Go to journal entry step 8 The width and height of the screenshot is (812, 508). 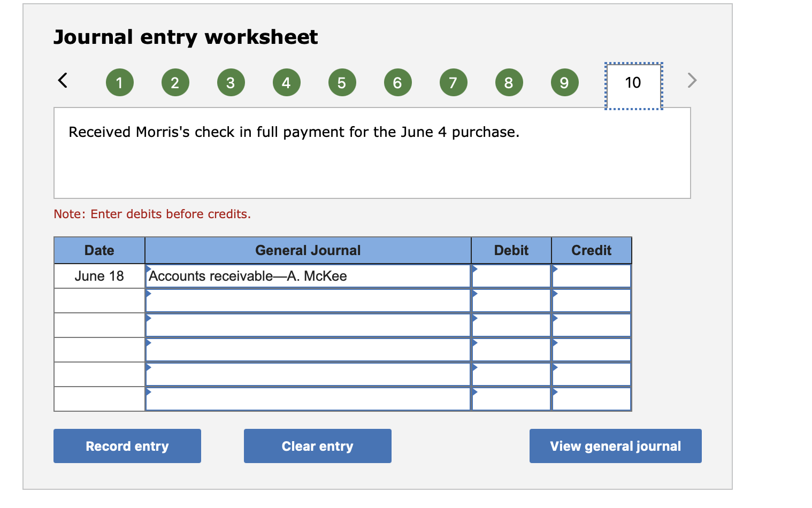pyautogui.click(x=509, y=82)
